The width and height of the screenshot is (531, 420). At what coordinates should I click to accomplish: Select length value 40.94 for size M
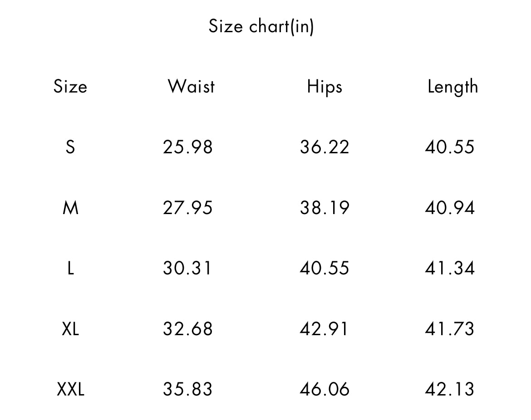(x=450, y=208)
